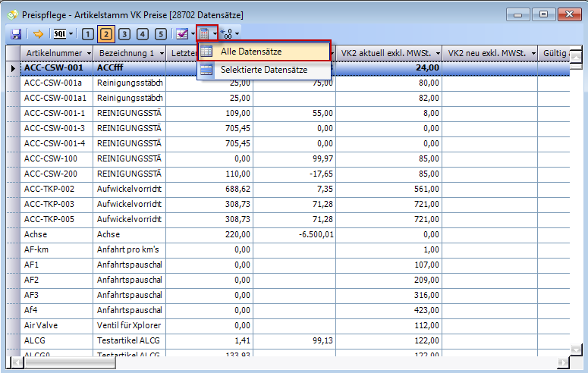588x373 pixels.
Task: Click the decimal places toolbar icon
Action: (x=226, y=33)
